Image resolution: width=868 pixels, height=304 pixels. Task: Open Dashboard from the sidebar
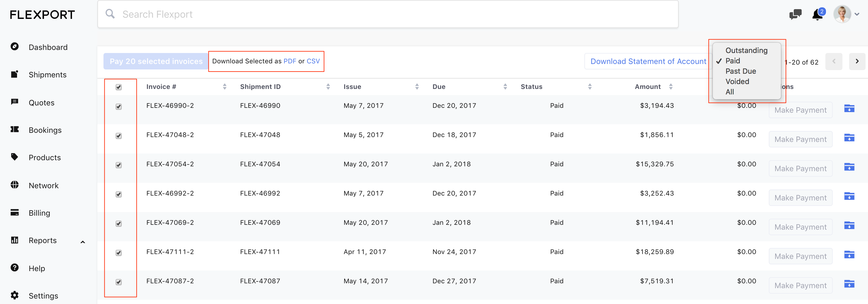click(x=48, y=47)
